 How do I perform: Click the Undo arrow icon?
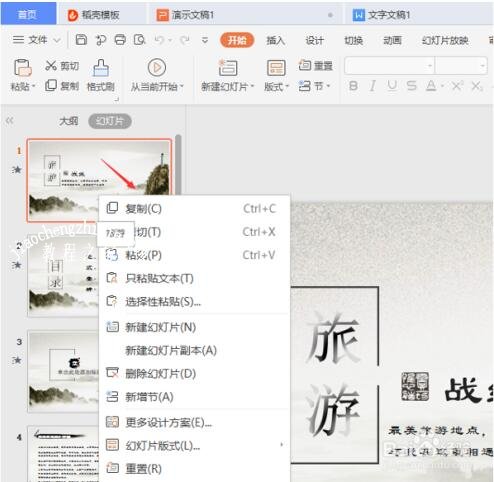(159, 40)
